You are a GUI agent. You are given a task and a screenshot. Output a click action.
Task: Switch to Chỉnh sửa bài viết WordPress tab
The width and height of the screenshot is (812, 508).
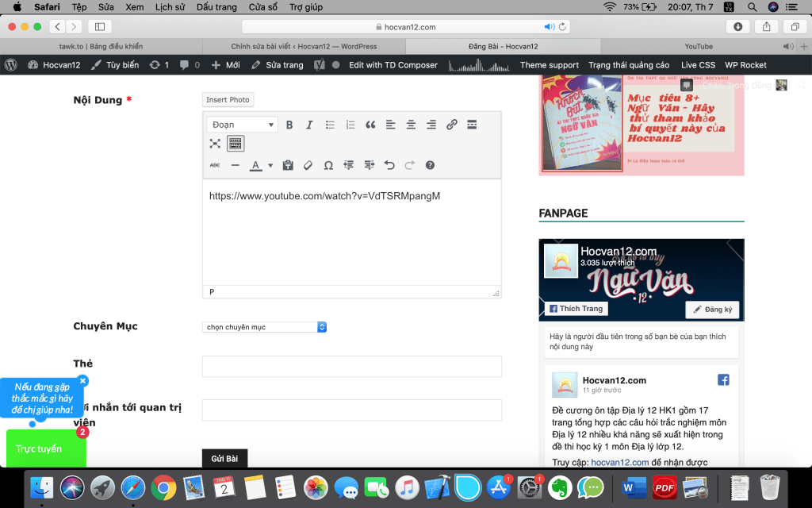pyautogui.click(x=304, y=46)
